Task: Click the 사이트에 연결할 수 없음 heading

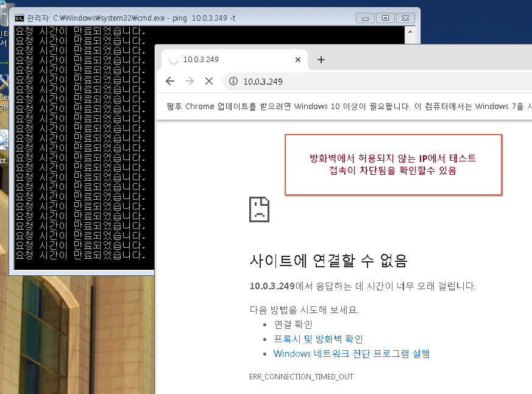Action: (x=328, y=261)
